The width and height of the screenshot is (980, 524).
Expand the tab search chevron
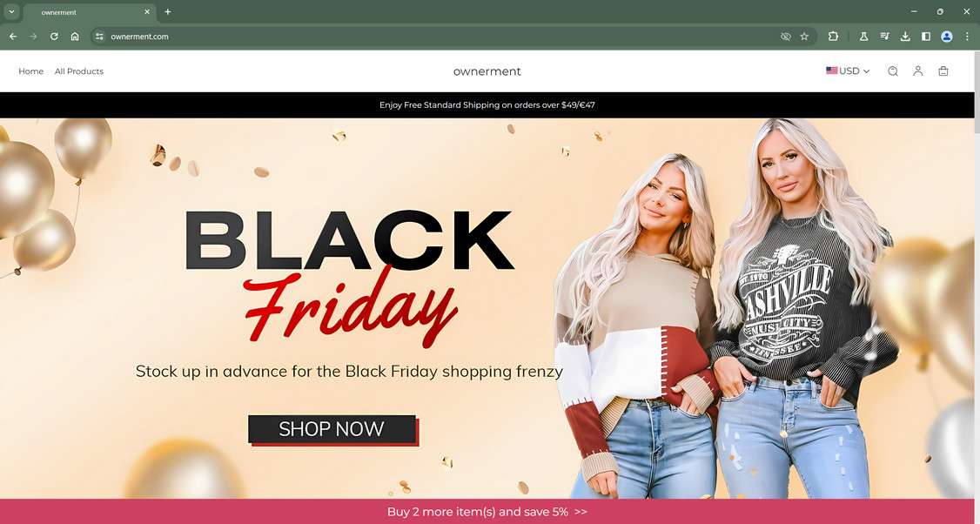pyautogui.click(x=11, y=11)
